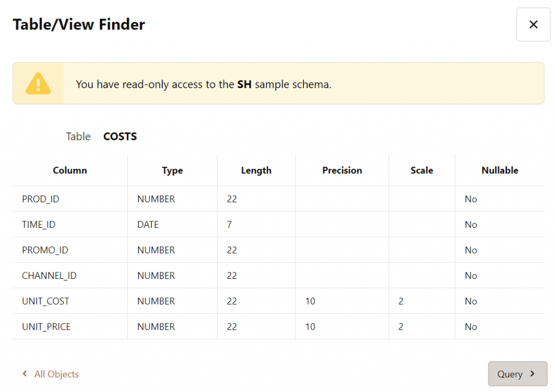Click the COSTS table name
Image resolution: width=557 pixels, height=392 pixels.
120,136
